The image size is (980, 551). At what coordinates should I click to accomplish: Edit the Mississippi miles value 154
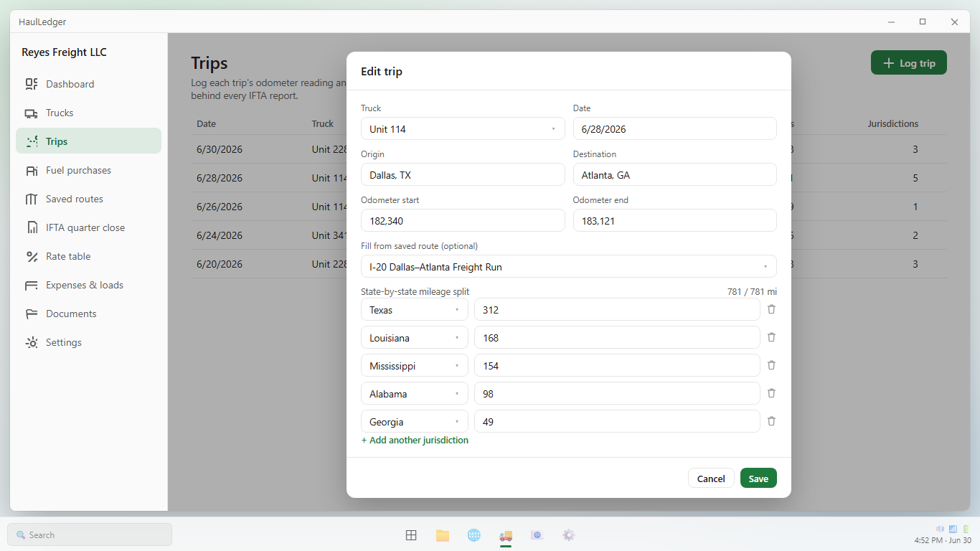(x=617, y=366)
